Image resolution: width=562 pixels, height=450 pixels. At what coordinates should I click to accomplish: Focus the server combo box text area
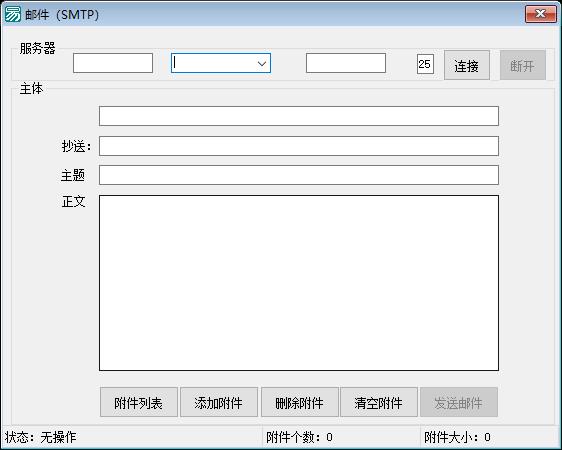(214, 63)
